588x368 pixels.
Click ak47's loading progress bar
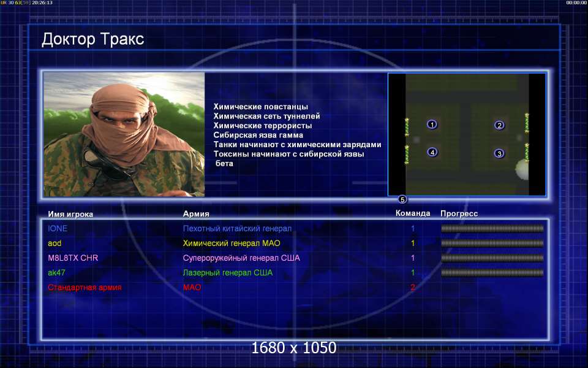pyautogui.click(x=492, y=272)
